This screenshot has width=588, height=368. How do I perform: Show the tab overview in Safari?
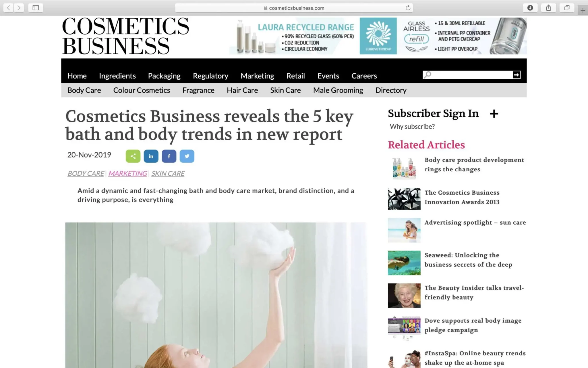(x=567, y=8)
